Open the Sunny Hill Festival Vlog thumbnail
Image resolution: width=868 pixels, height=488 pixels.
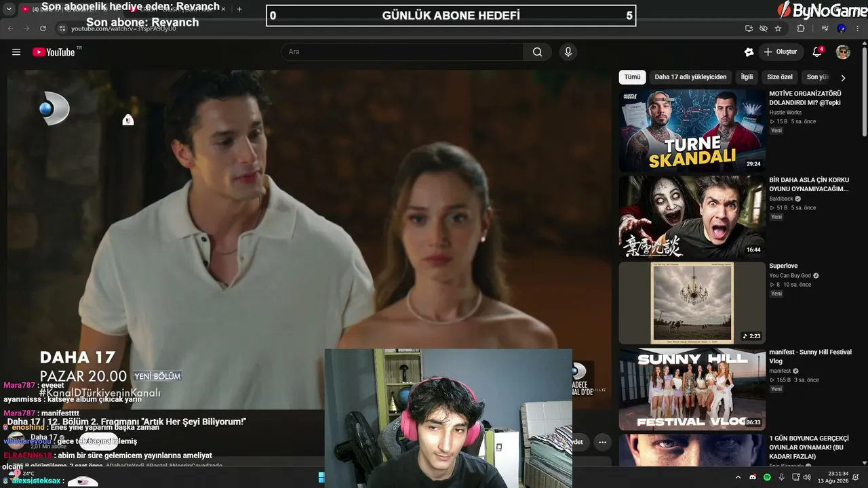tap(692, 389)
